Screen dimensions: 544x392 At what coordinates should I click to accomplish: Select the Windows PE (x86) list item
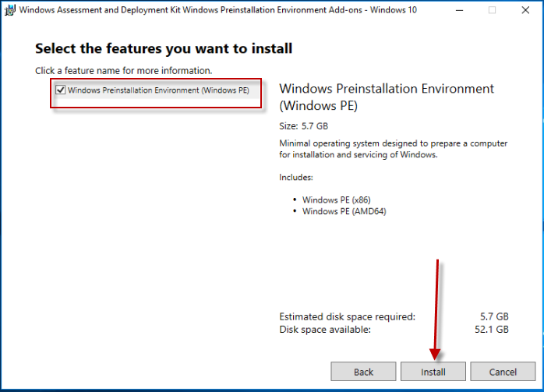[336, 200]
